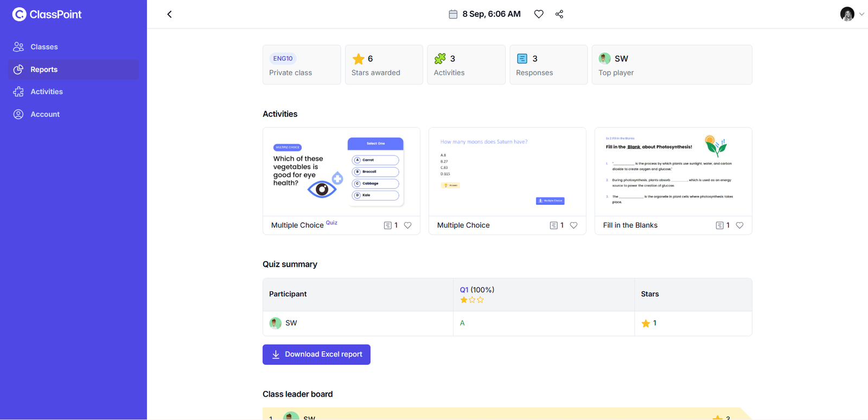This screenshot has width=868, height=420.
Task: Select Reports in the sidebar
Action: click(x=44, y=69)
